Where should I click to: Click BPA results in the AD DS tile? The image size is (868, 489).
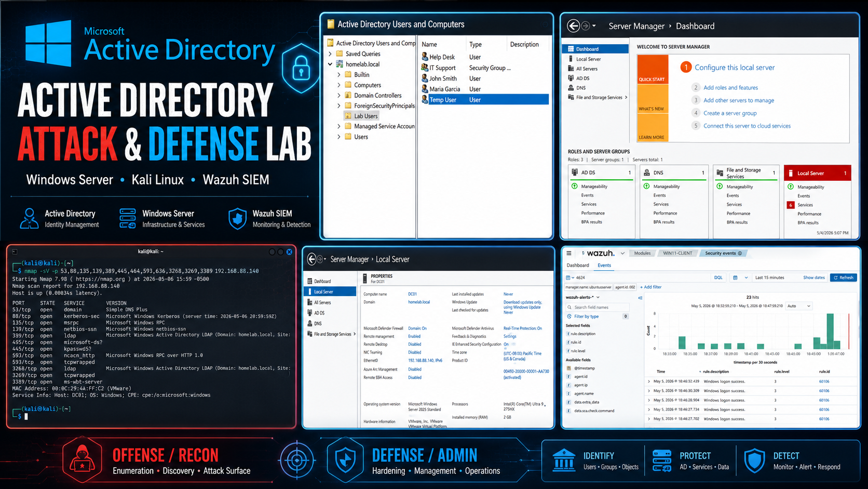pyautogui.click(x=591, y=222)
